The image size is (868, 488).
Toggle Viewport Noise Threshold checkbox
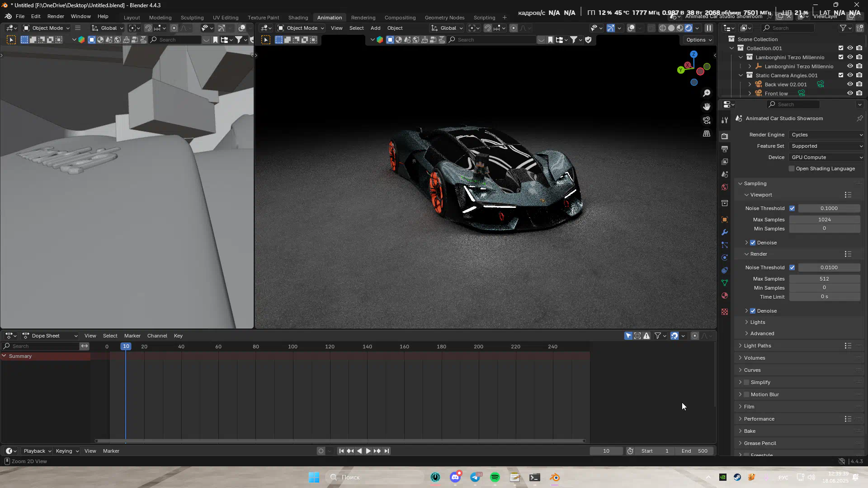792,208
